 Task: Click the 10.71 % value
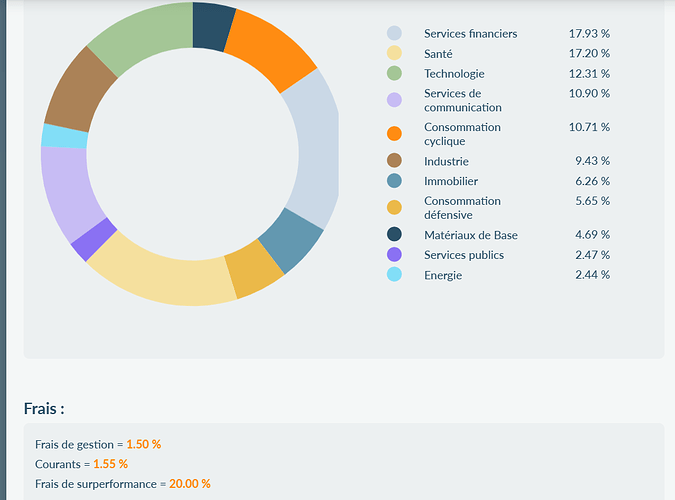pos(589,127)
